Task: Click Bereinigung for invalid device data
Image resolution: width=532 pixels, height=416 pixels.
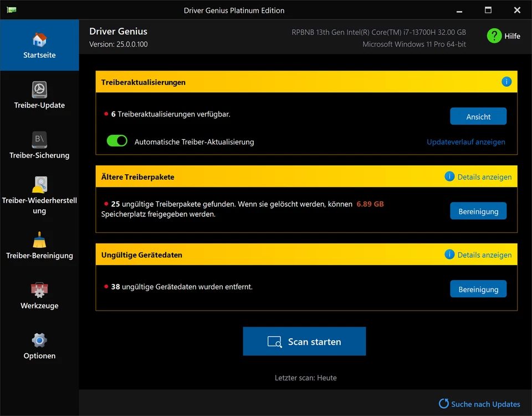Action: pyautogui.click(x=478, y=288)
